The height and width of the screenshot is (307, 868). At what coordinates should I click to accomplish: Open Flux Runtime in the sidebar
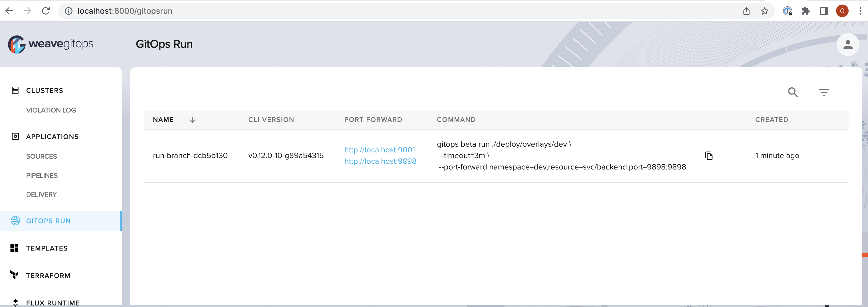click(x=53, y=303)
